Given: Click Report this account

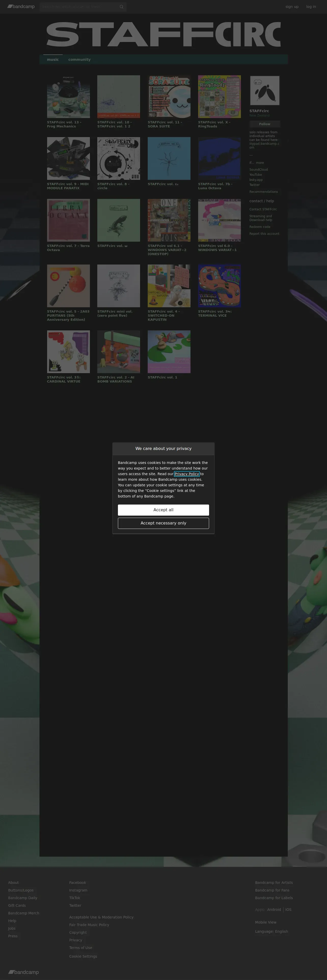Looking at the screenshot, I should pos(265,233).
